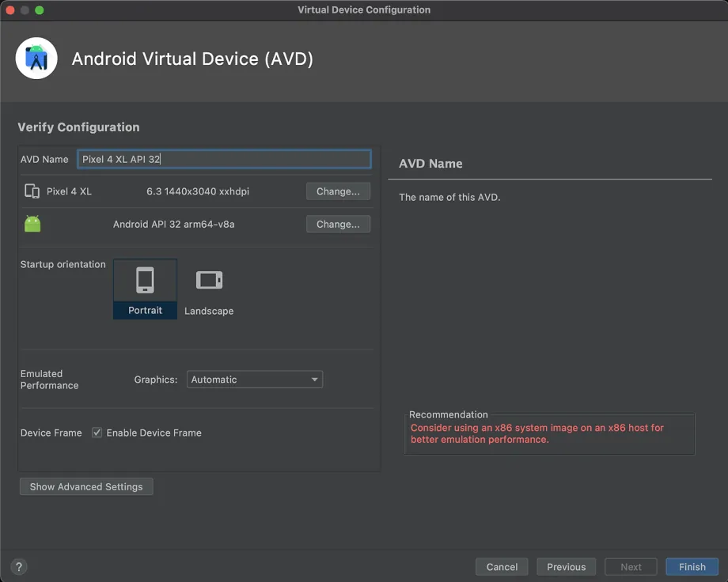Go back with the Previous button
The height and width of the screenshot is (582, 728).
click(566, 567)
